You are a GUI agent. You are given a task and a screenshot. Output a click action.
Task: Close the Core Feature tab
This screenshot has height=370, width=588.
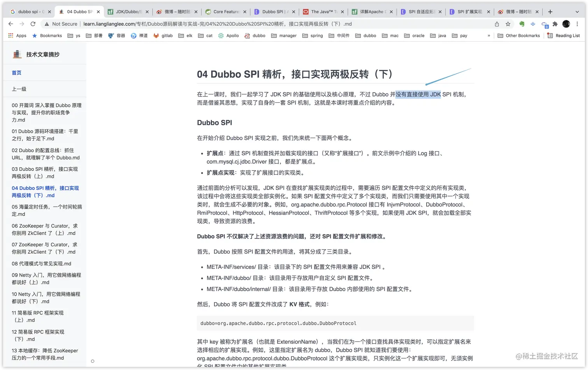click(x=245, y=12)
